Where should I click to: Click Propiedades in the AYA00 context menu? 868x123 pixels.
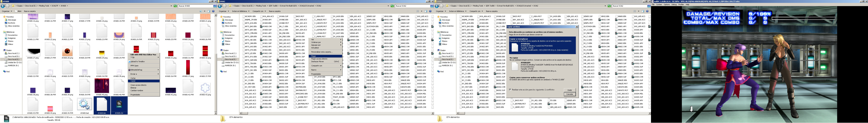click(x=144, y=95)
